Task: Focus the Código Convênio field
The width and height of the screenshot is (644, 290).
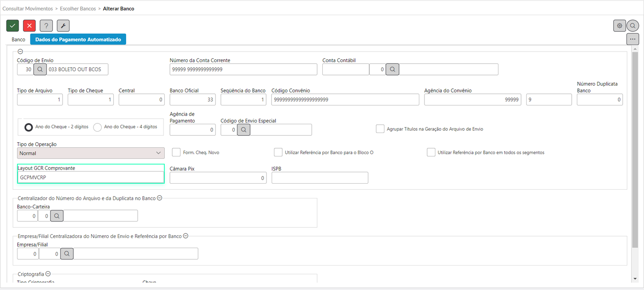Action: [x=345, y=99]
